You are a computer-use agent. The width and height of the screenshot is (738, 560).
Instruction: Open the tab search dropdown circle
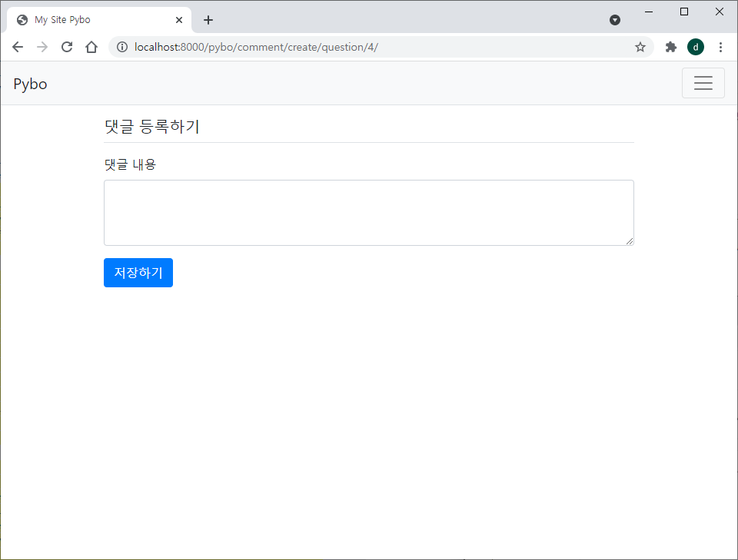tap(615, 20)
